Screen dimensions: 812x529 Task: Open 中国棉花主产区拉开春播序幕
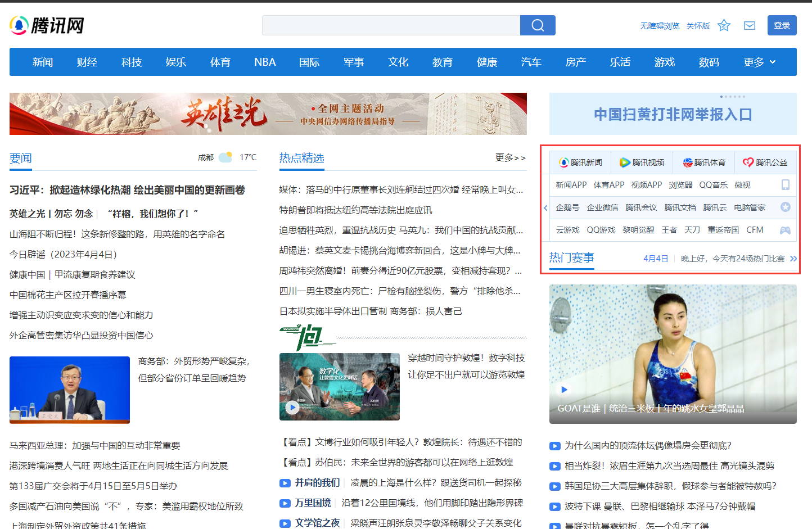coord(68,295)
